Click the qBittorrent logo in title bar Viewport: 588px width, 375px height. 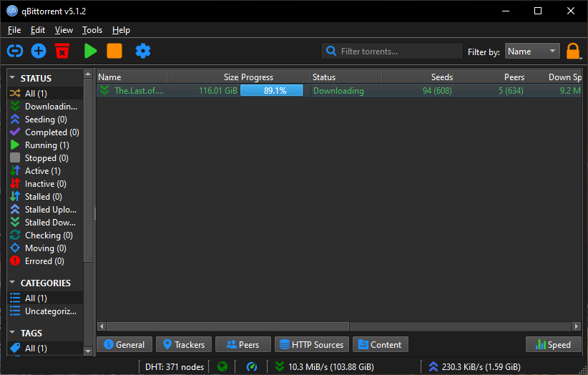coord(12,11)
